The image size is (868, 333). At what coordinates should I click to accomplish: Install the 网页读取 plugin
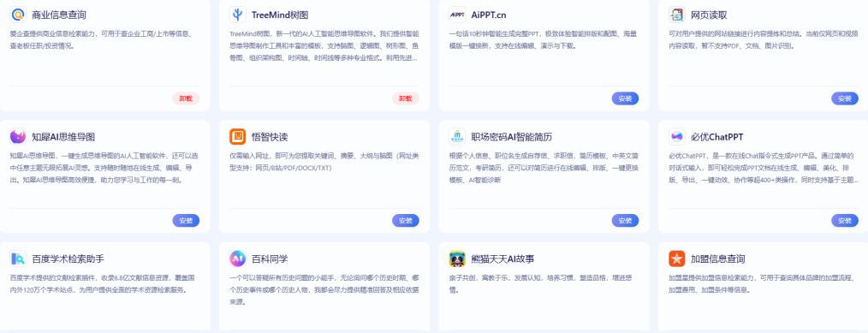point(845,98)
